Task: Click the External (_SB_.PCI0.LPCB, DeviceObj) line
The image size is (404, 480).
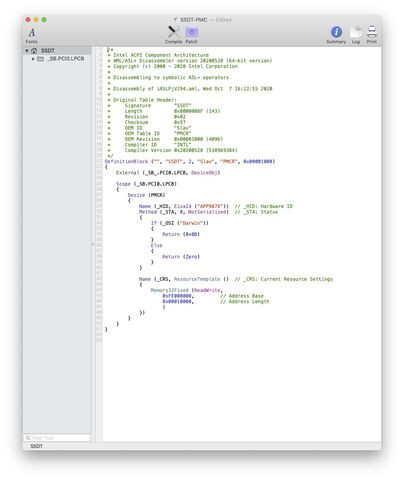Action: tap(168, 173)
